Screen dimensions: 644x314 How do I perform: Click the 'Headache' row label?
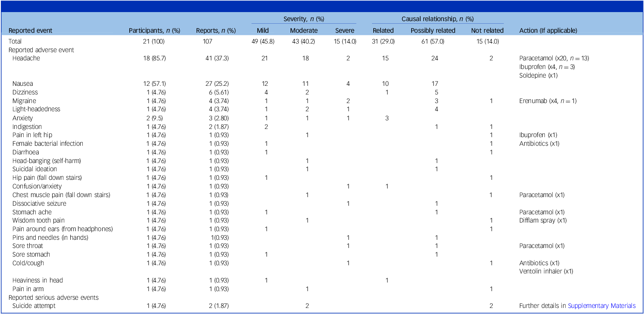point(26,58)
